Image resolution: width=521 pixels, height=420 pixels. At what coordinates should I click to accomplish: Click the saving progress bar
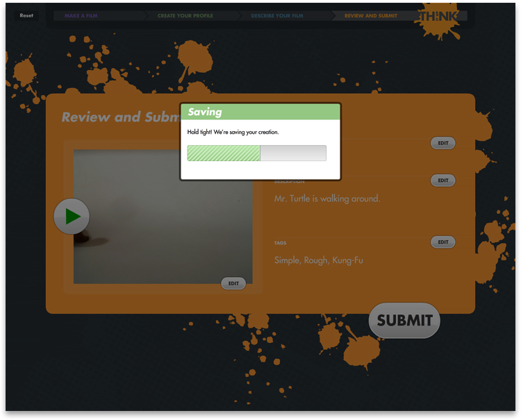[256, 153]
